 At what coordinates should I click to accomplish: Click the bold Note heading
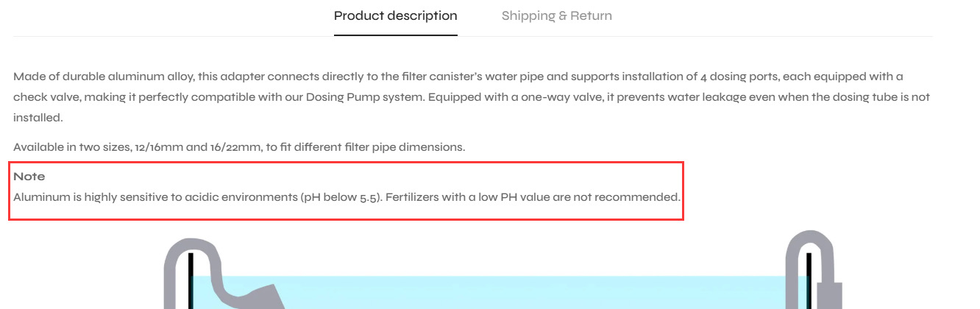[29, 177]
